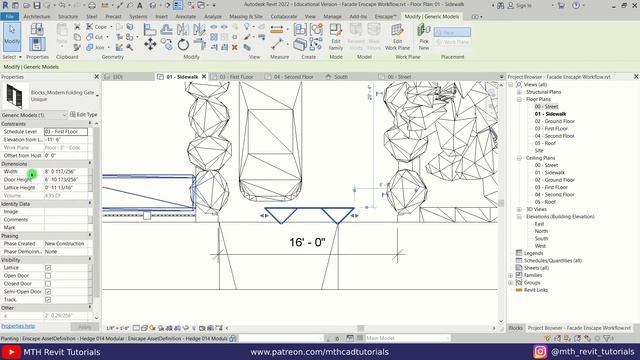Toggle the Properties palette icon
The image size is (640, 360).
pyautogui.click(x=37, y=44)
